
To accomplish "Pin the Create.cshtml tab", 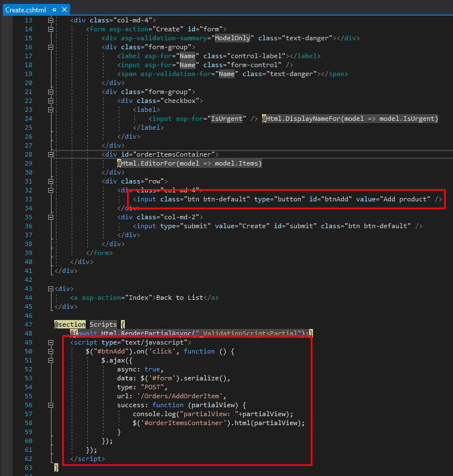I will point(54,10).
